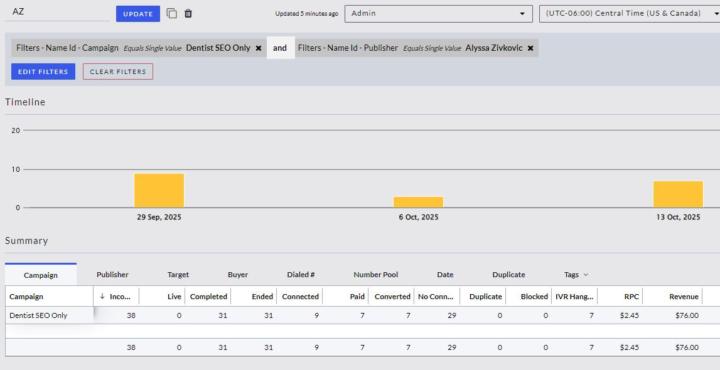Click the AZ report name field
The width and height of the screenshot is (720, 370).
tap(57, 12)
